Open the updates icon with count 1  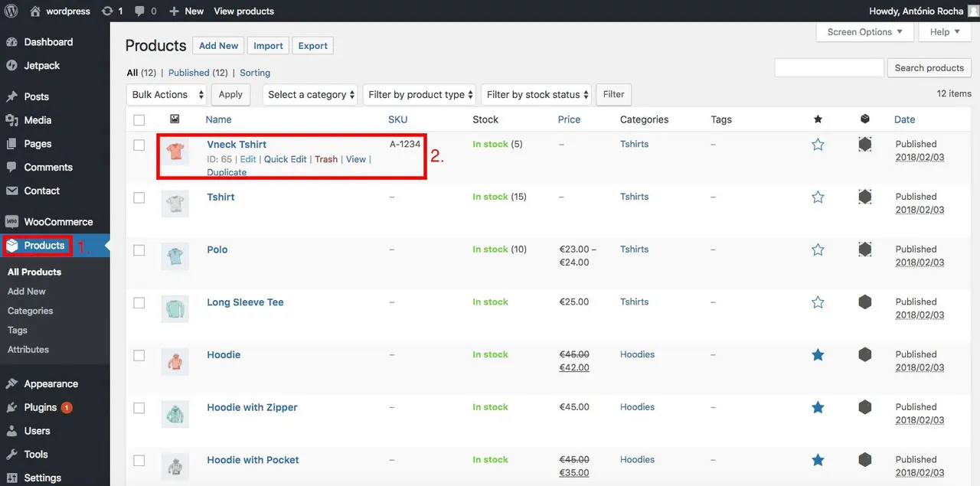click(107, 11)
